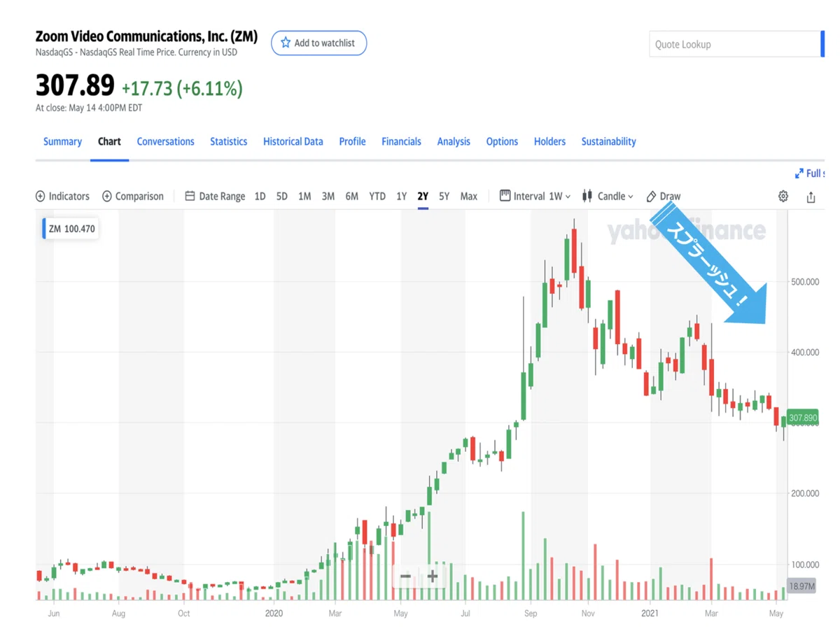Viewport: 840px width, 638px height.
Task: Select the 2Y range
Action: (x=423, y=197)
